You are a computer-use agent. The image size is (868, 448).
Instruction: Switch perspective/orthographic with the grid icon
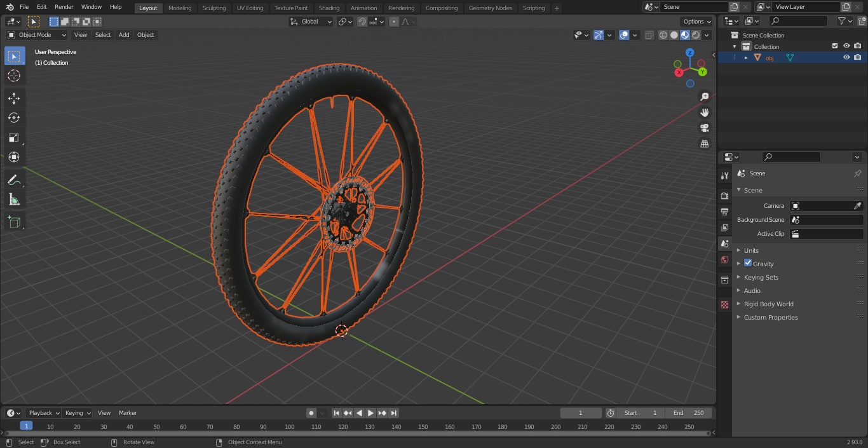tap(704, 144)
